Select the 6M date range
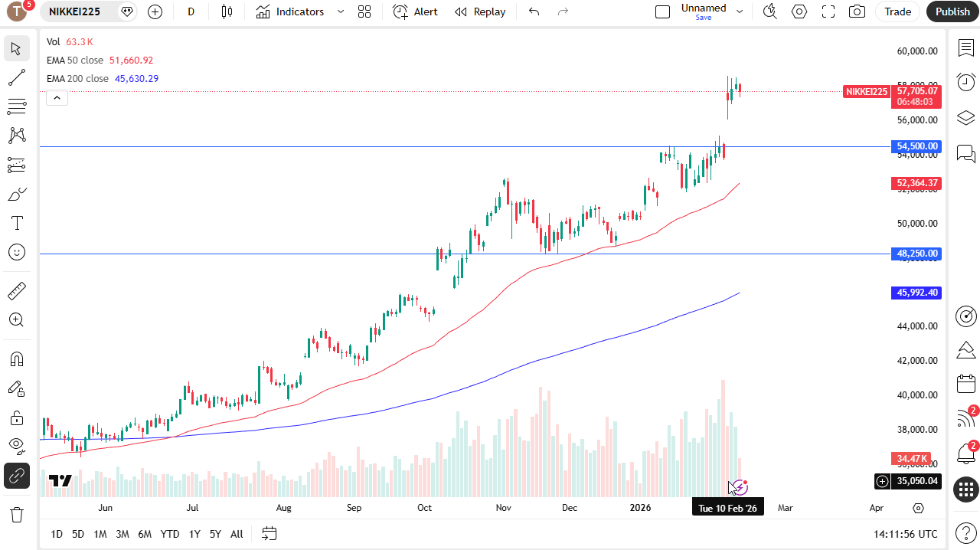This screenshot has height=550, width=980. 145,534
